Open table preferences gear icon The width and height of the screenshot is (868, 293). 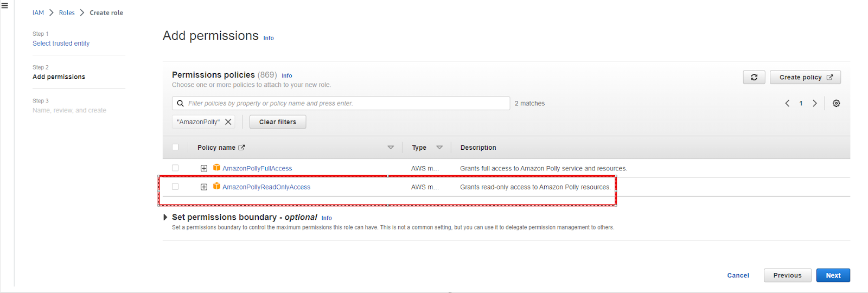point(836,104)
